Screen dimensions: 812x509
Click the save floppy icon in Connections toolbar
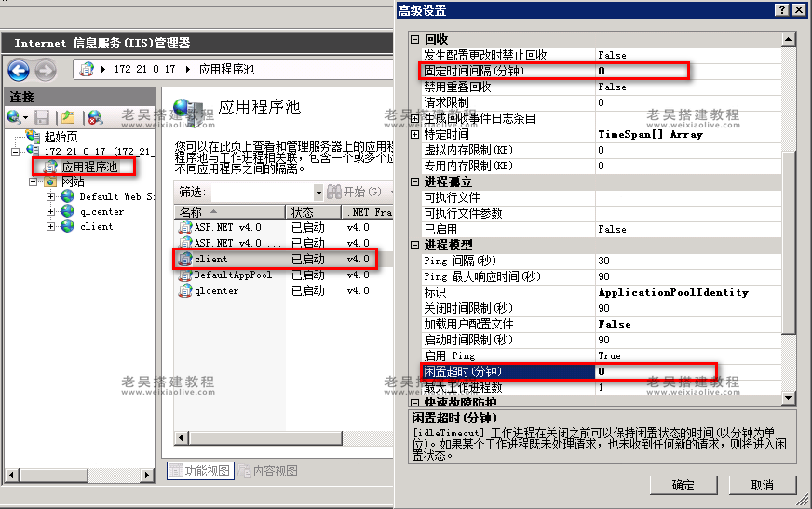[x=41, y=117]
